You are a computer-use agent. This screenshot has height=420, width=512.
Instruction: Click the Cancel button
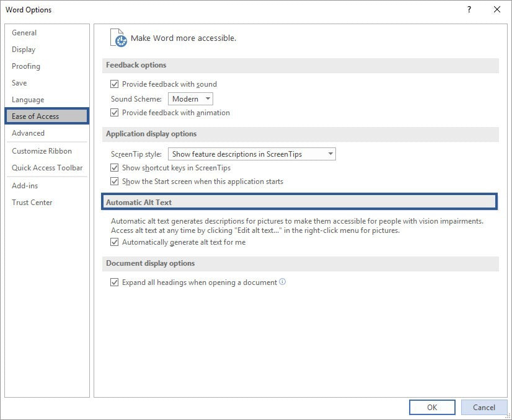tap(483, 407)
